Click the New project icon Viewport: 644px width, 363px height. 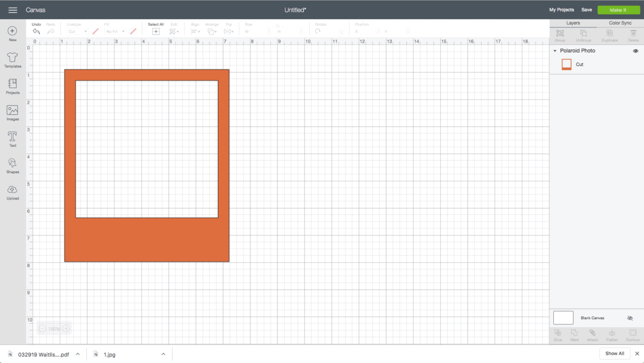[12, 32]
